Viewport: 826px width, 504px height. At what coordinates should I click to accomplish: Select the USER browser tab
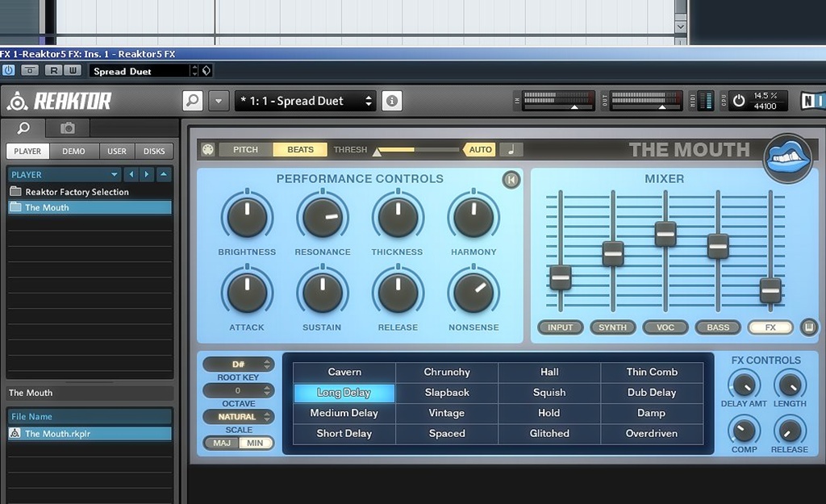[117, 151]
